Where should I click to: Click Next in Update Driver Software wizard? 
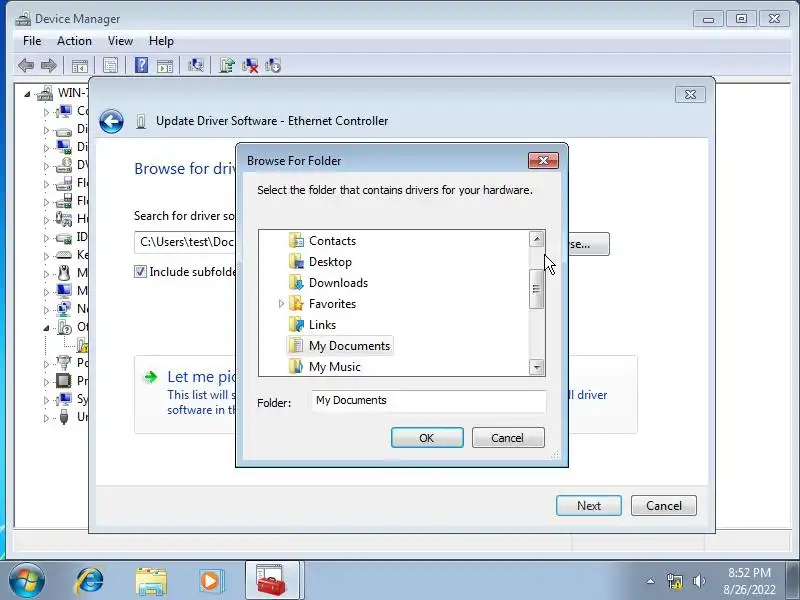tap(589, 506)
